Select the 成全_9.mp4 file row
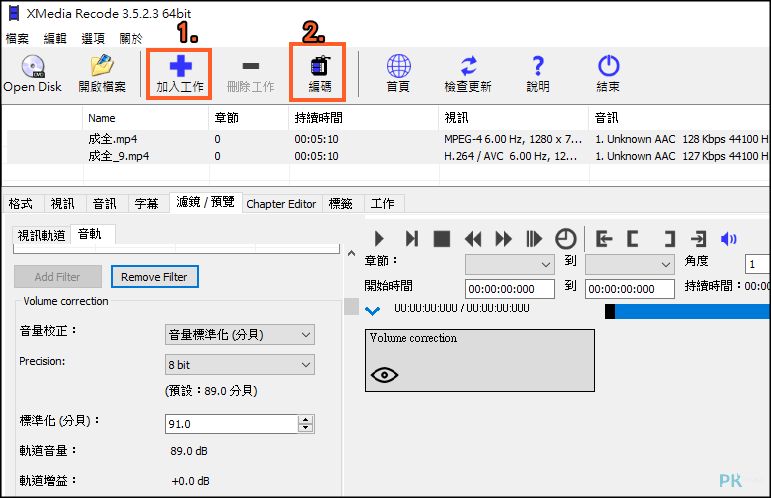This screenshot has height=498, width=771. point(386,156)
